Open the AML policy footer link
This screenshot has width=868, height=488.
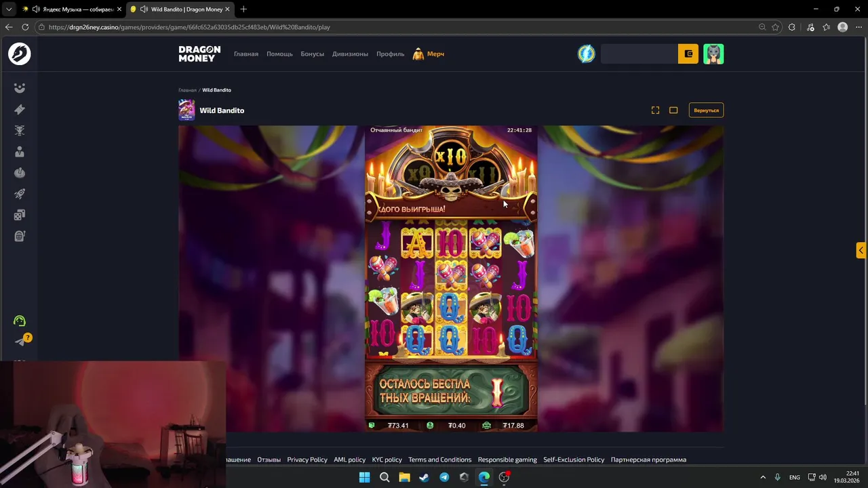[349, 460]
